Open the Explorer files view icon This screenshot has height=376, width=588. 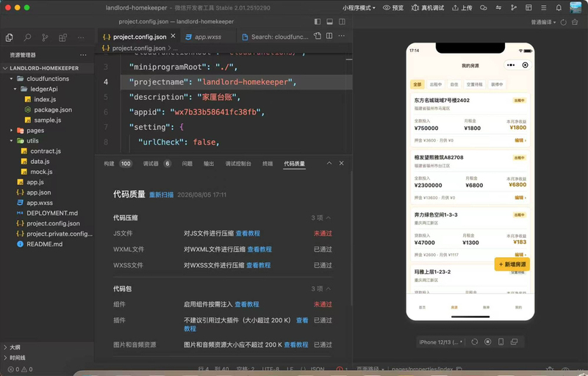pos(10,37)
